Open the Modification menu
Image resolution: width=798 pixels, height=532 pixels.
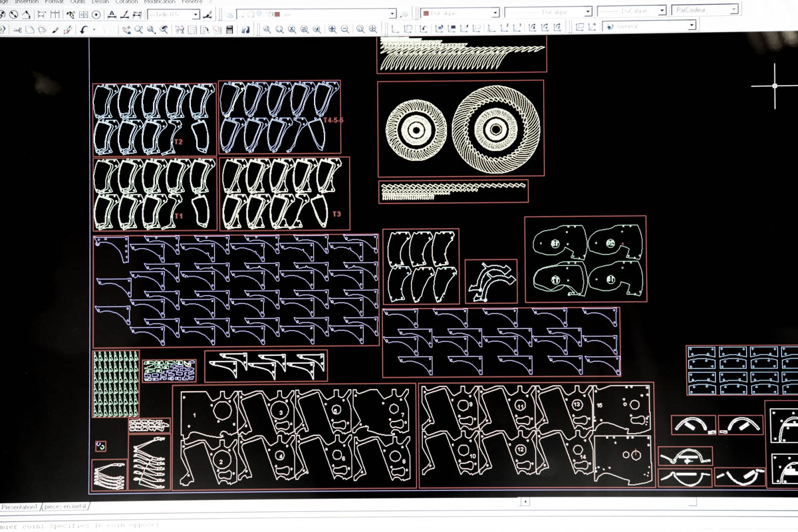(x=159, y=2)
